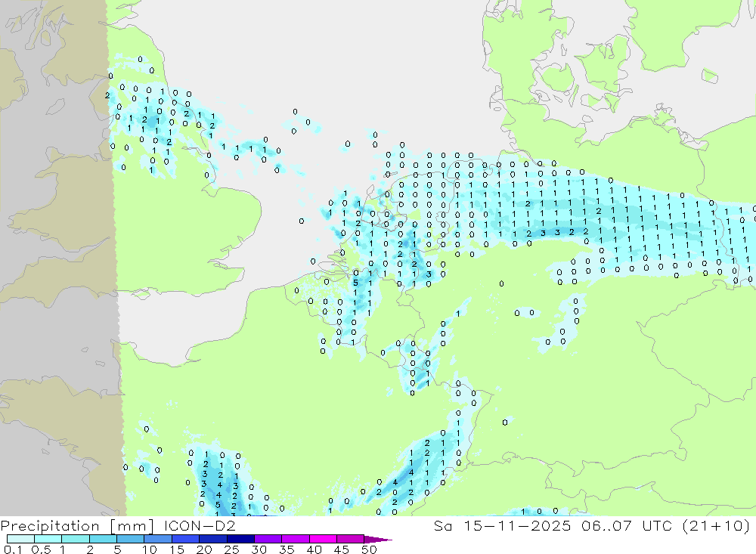Select the 35–40 mm legend swatch
Screen dimensions: 756x554
296,539
